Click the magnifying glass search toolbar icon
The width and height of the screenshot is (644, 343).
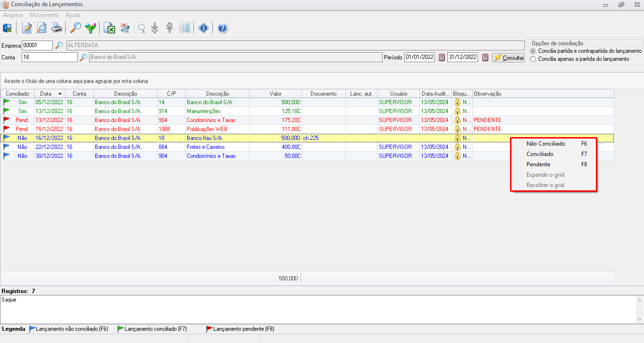coord(75,28)
